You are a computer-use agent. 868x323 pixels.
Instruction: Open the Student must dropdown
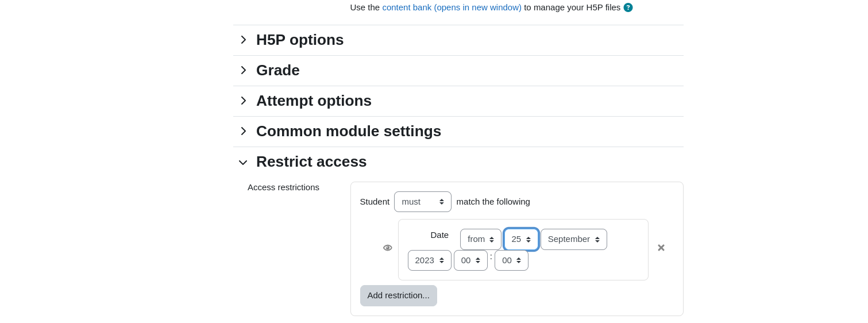click(x=423, y=202)
